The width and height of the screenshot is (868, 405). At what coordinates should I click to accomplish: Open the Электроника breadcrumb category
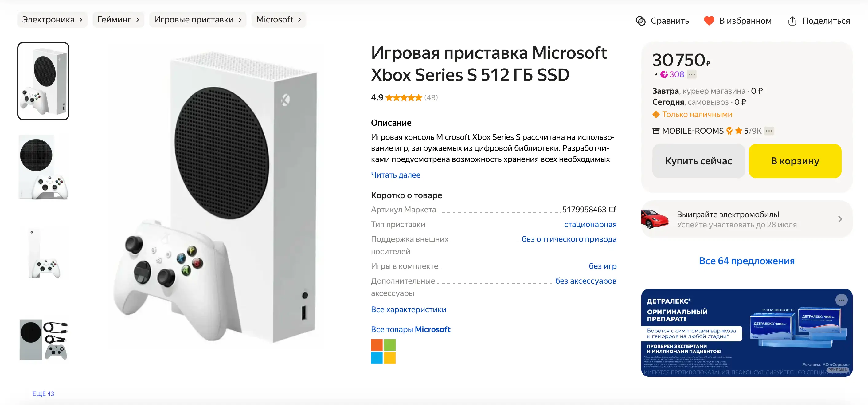point(52,20)
